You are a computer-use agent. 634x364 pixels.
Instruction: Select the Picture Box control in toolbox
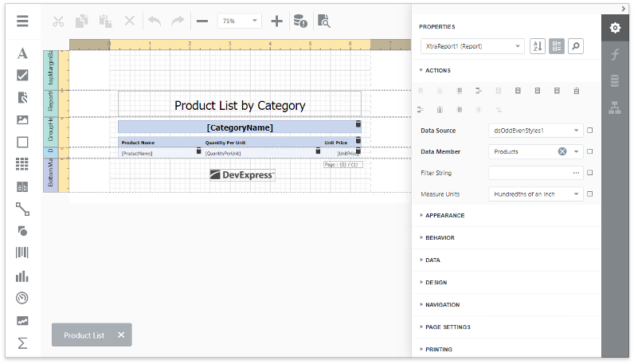pos(22,120)
